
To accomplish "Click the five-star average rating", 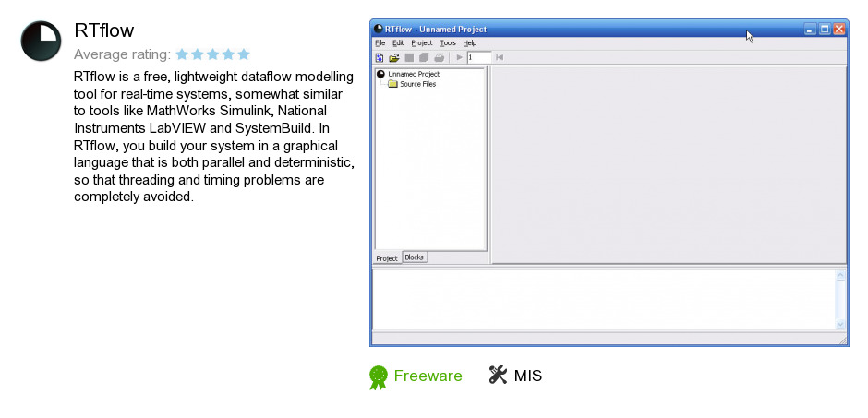I will pos(212,54).
